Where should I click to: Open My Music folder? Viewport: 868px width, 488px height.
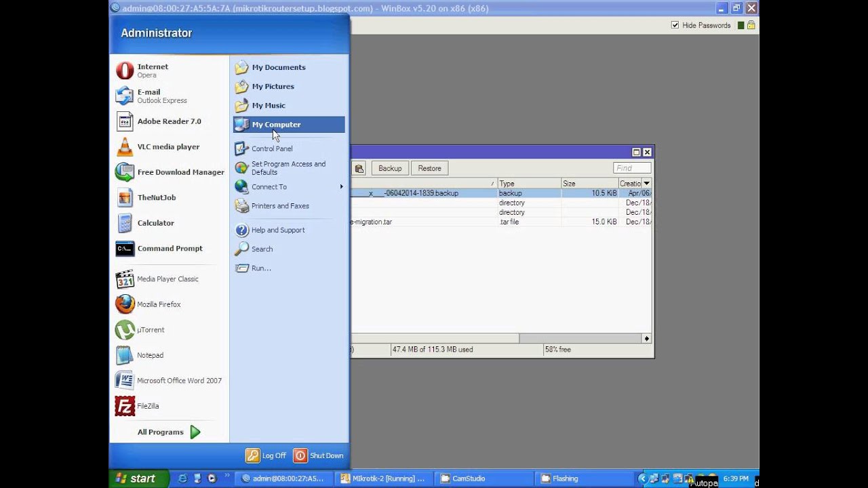[289, 105]
